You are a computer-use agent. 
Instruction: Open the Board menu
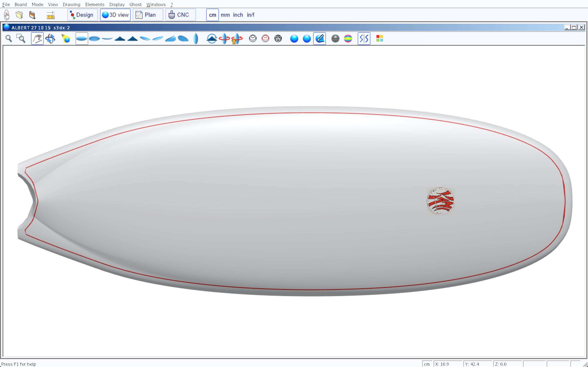coord(21,4)
